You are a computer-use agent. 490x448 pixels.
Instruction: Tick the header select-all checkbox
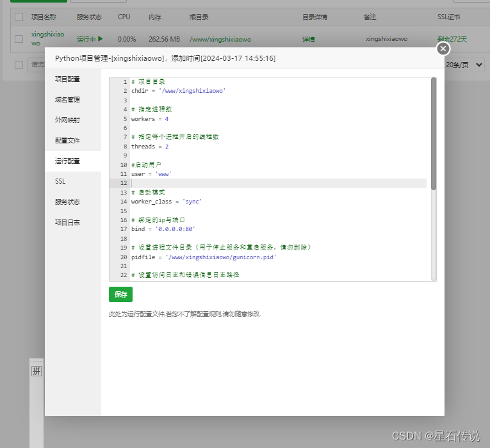(x=19, y=17)
